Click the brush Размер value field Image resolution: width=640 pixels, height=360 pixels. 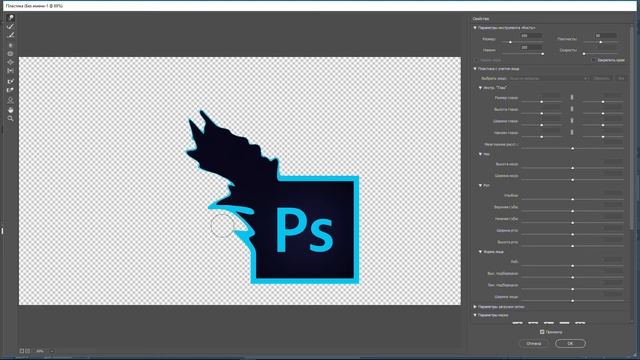(531, 36)
